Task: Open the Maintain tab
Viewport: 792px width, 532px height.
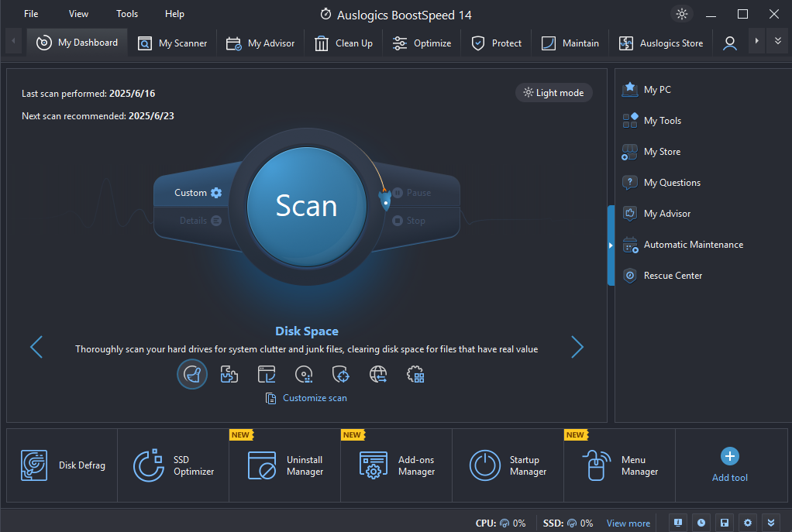Action: (570, 43)
